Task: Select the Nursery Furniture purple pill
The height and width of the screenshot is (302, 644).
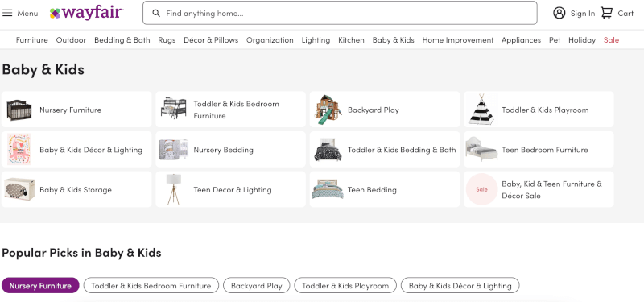Action: click(40, 286)
